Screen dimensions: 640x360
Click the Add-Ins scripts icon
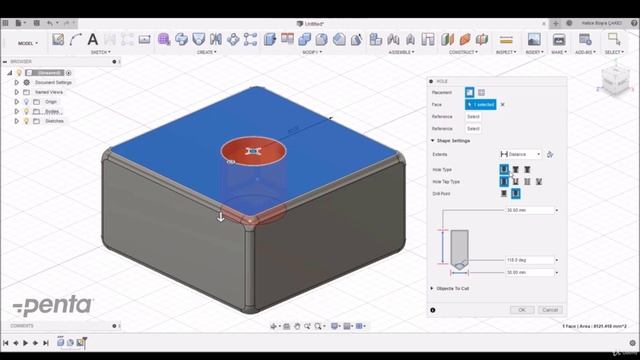pyautogui.click(x=585, y=40)
